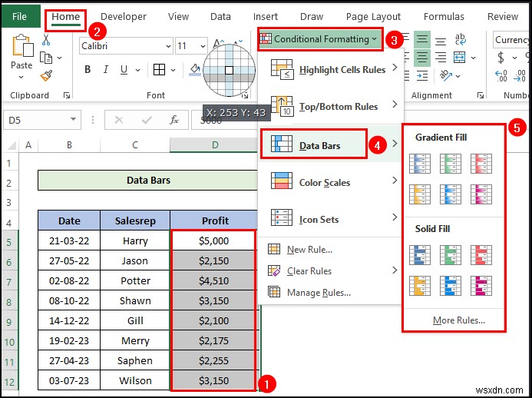Apply orange gradient fill data bar
The width and height of the screenshot is (532, 398).
tap(420, 194)
